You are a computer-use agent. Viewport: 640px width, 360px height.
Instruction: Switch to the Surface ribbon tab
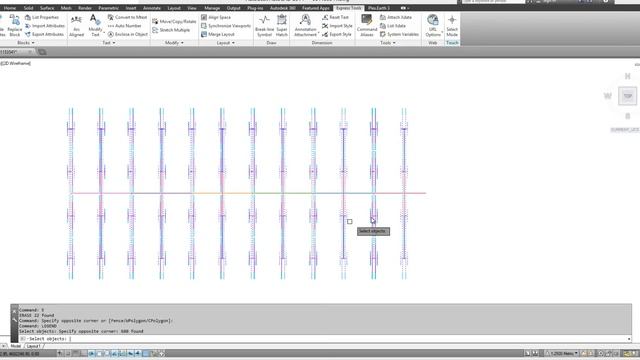pyautogui.click(x=47, y=8)
